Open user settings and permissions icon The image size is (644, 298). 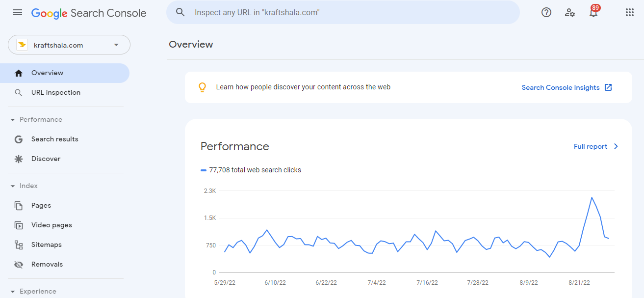569,12
